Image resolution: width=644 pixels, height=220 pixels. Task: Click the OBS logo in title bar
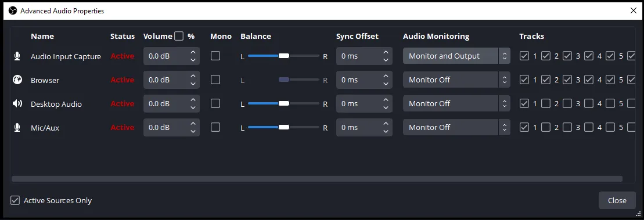pyautogui.click(x=13, y=10)
